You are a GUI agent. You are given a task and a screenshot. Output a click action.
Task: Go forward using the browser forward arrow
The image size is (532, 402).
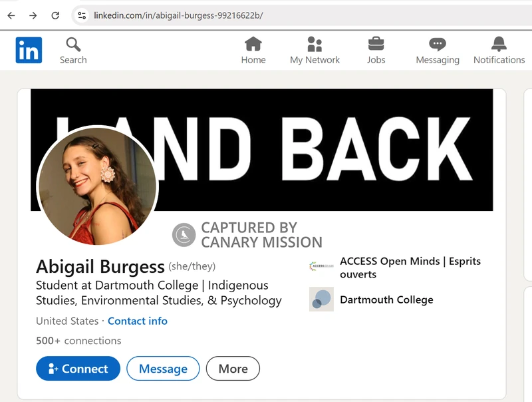(x=33, y=15)
